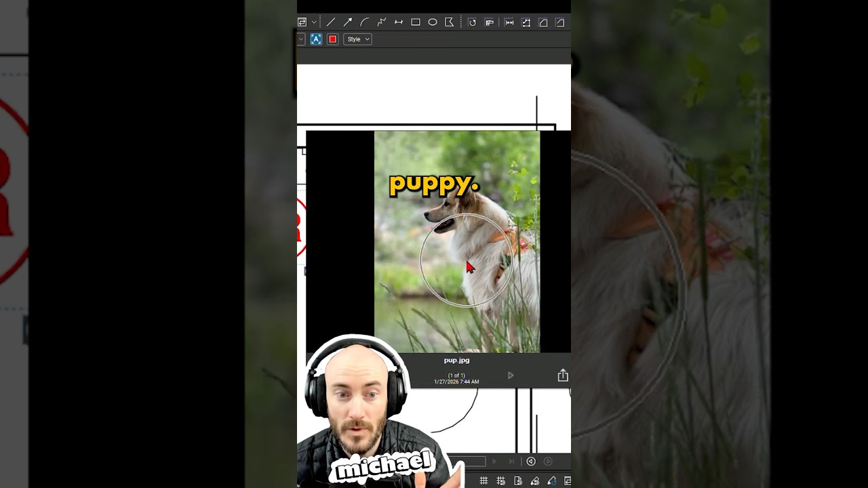This screenshot has height=488, width=868.
Task: Click the '(1 of 1)' image counter
Action: (x=456, y=375)
